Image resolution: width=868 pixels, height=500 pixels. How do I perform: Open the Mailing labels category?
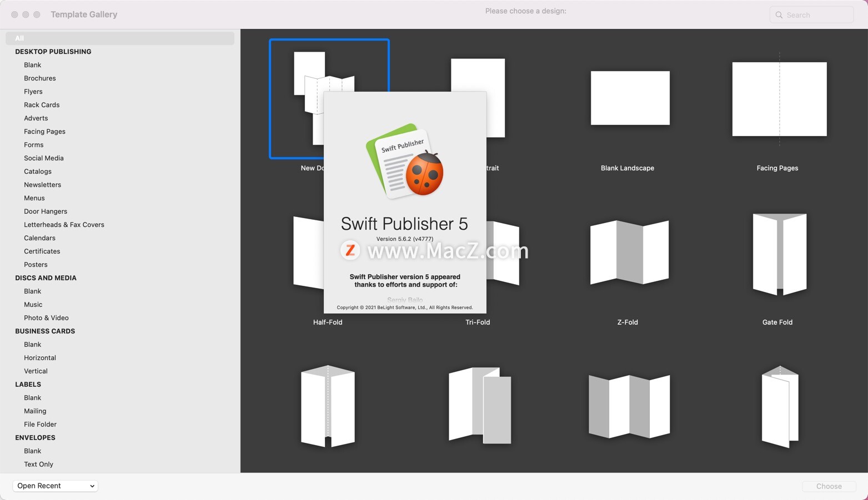[35, 411]
